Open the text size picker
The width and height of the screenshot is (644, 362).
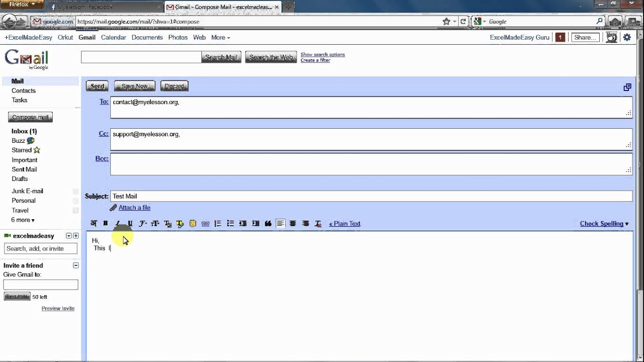[155, 224]
